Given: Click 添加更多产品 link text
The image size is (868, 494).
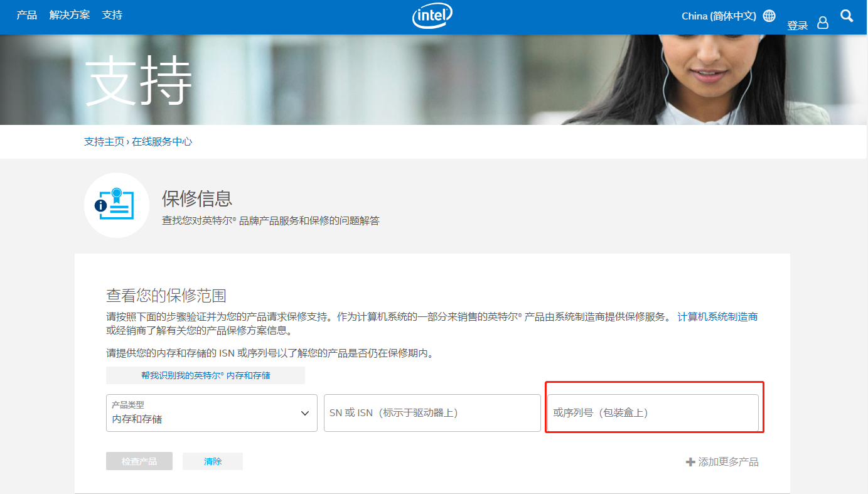Looking at the screenshot, I should pos(728,462).
